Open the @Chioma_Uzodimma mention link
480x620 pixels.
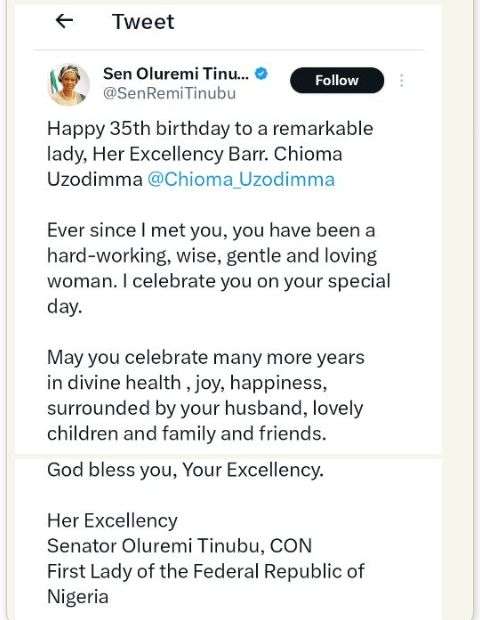pos(241,179)
